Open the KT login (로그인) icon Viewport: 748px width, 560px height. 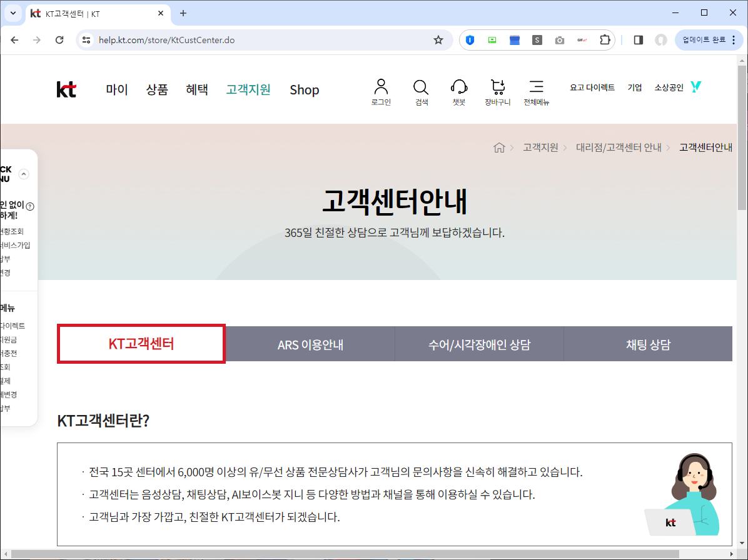pyautogui.click(x=380, y=91)
